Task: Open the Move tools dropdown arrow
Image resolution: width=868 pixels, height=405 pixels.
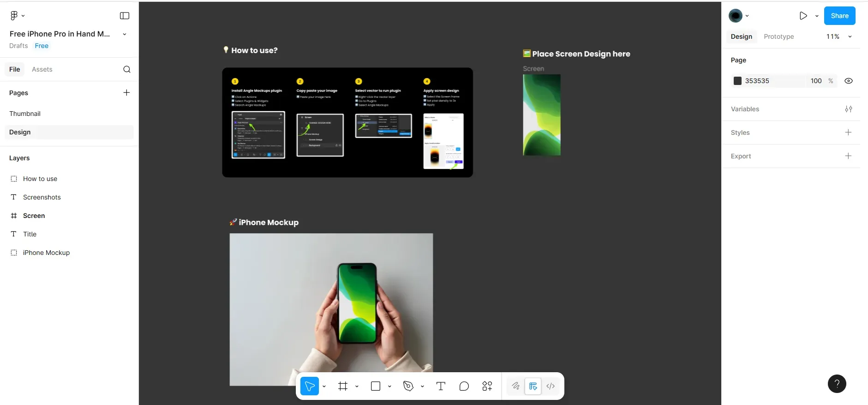Action: (324, 386)
